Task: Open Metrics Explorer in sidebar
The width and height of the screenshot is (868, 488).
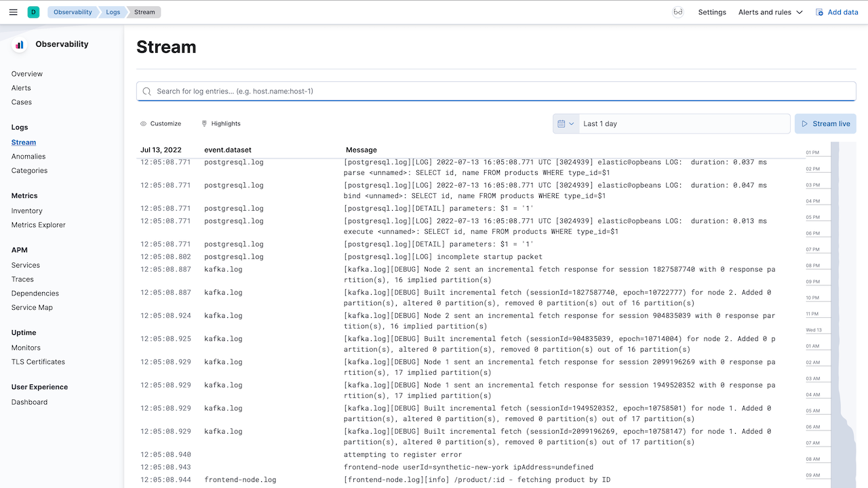Action: 39,225
